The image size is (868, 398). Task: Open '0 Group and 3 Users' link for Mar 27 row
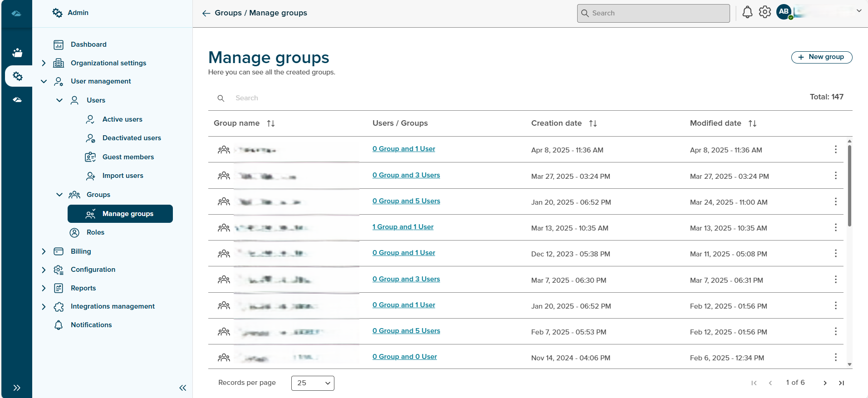(406, 175)
